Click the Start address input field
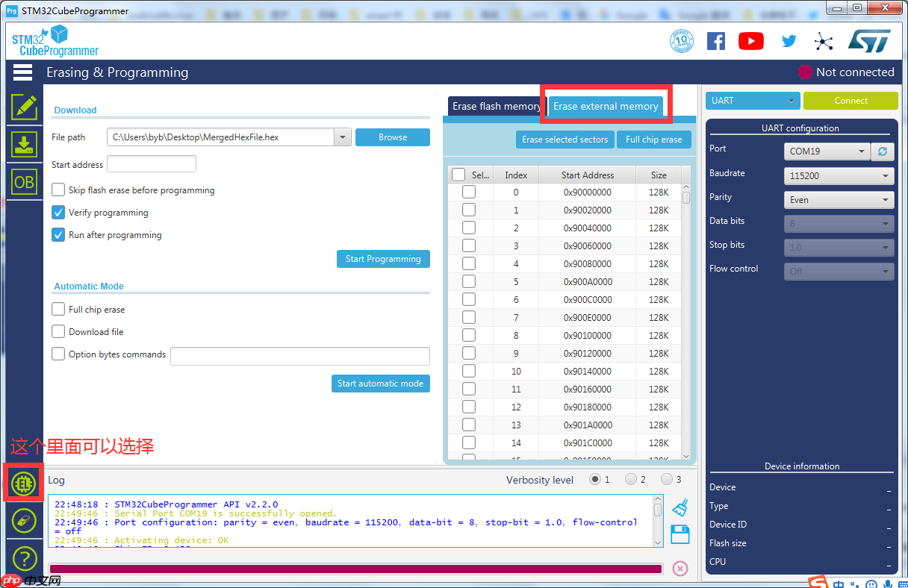908x588 pixels. [152, 164]
